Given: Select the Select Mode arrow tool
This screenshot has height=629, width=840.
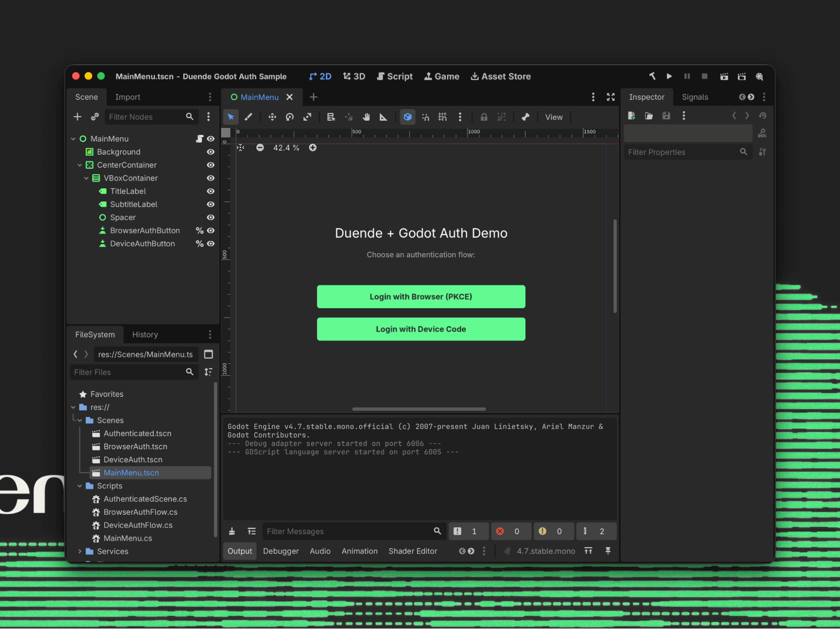Looking at the screenshot, I should click(x=231, y=117).
